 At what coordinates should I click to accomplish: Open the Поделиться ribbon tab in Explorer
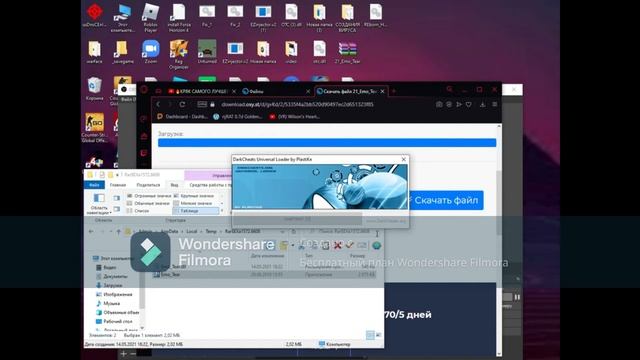148,185
